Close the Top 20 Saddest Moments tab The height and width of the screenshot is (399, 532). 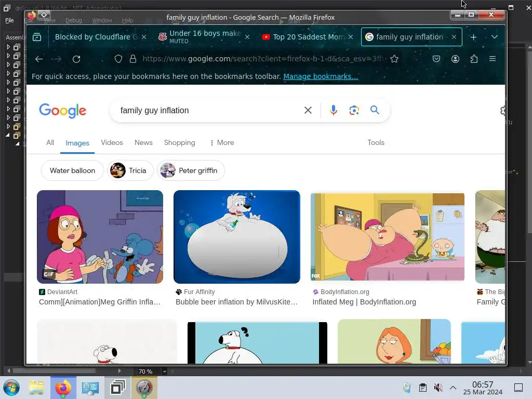click(x=351, y=37)
